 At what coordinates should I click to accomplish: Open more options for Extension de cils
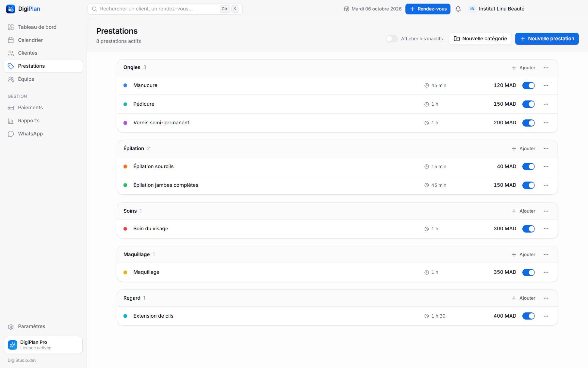[x=546, y=316]
